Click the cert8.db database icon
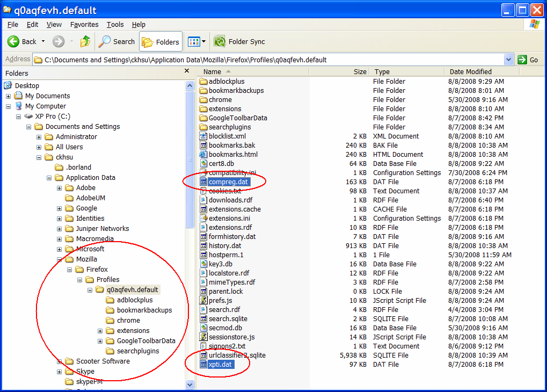The height and width of the screenshot is (392, 547). click(x=203, y=163)
